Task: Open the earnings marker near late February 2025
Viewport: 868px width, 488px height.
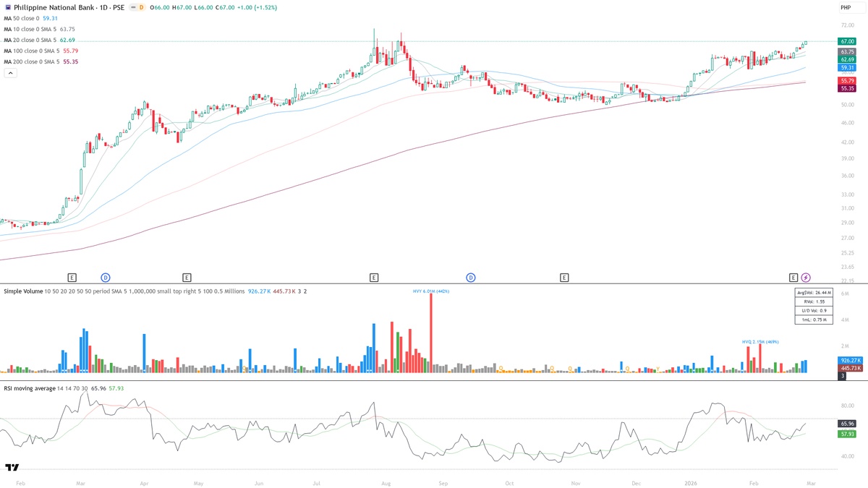Action: (x=72, y=278)
